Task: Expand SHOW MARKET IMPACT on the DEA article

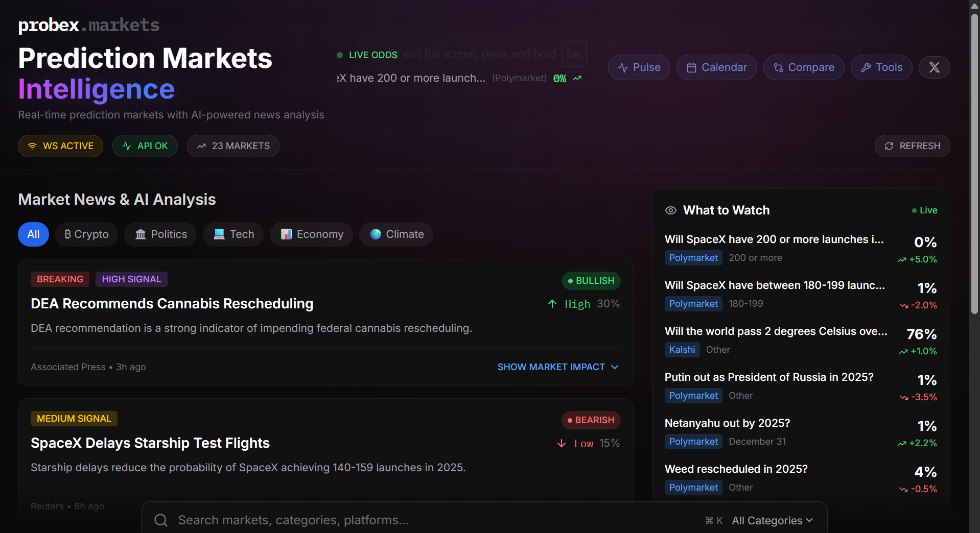Action: click(557, 367)
